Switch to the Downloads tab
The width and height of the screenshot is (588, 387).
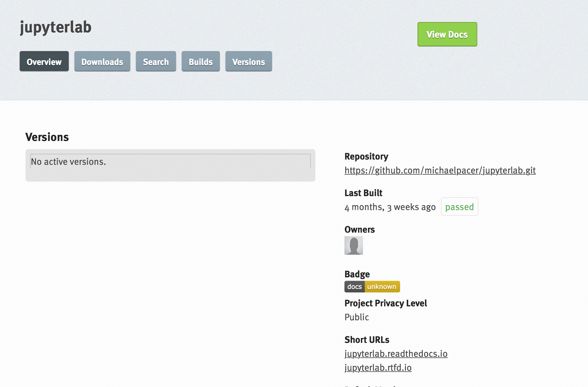pyautogui.click(x=102, y=61)
